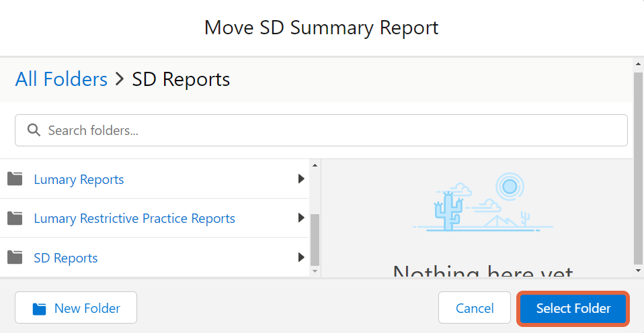Expand the Lumary Reports folder arrow

point(301,179)
